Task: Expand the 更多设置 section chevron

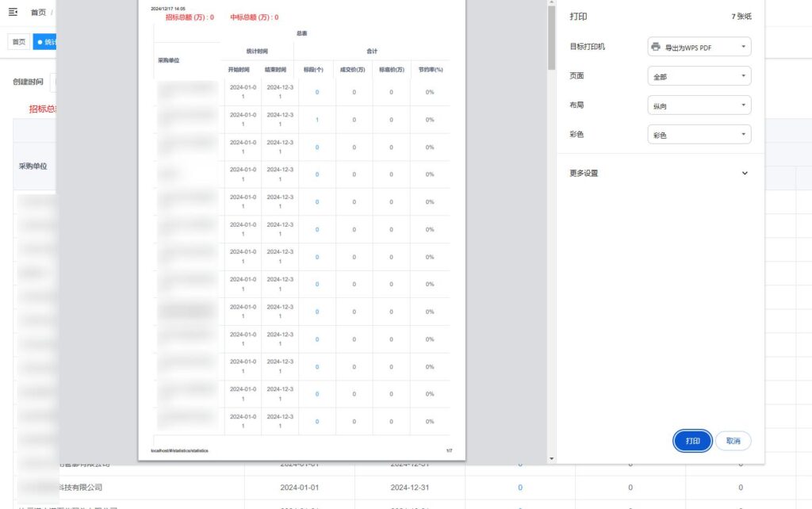Action: [744, 173]
